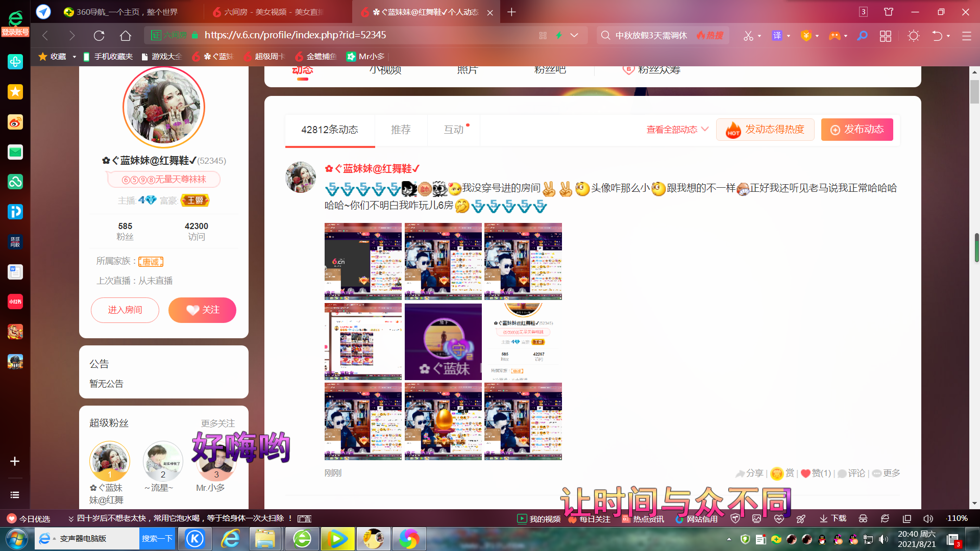Viewport: 980px width, 551px height.
Task: Open the browser main menu hamburger icon
Action: click(x=966, y=36)
